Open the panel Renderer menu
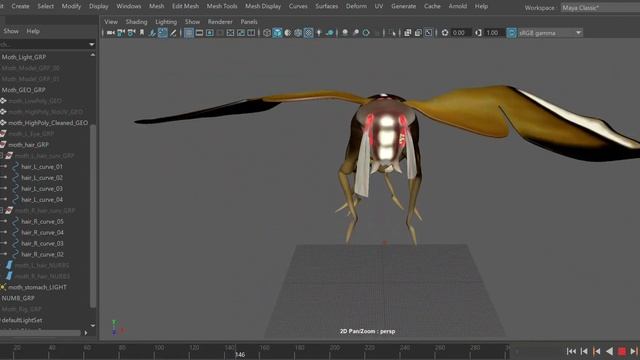Screen dimensions: 640x360 220,22
